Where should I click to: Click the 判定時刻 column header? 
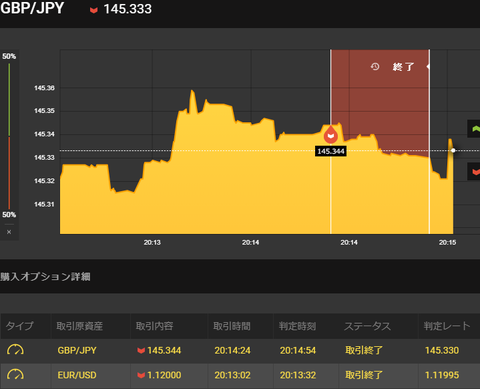(297, 326)
